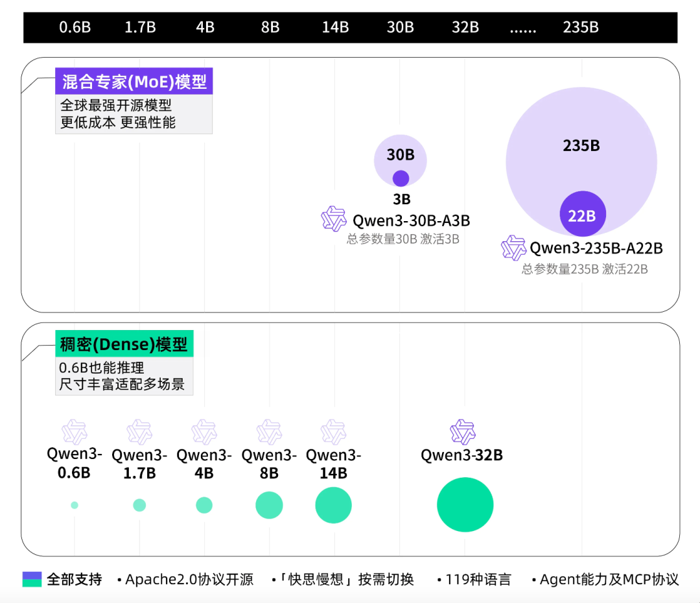Screen dimensions: 700x603
Task: Select the "Qwen3-1.7B" model label
Action: pos(139,464)
